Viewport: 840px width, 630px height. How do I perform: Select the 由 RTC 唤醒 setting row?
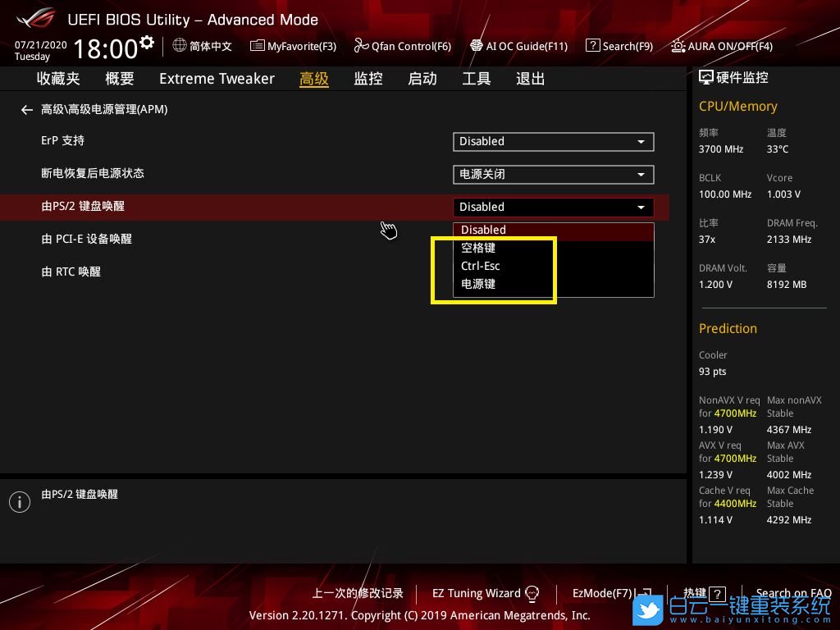tap(71, 272)
